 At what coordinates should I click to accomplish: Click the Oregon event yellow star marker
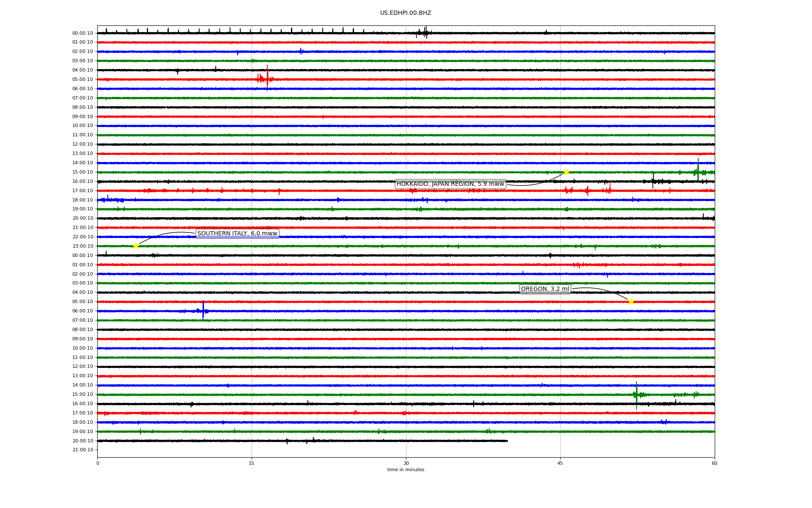click(x=631, y=301)
